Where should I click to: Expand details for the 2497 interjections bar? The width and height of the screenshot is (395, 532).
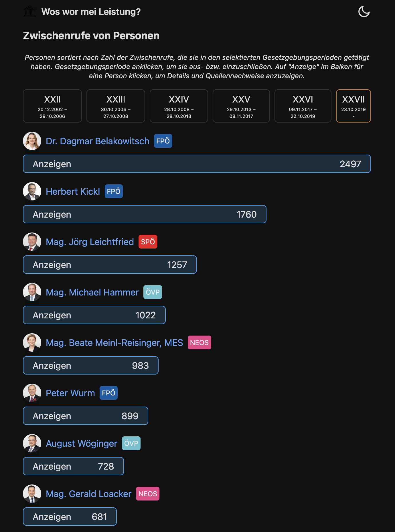(197, 164)
